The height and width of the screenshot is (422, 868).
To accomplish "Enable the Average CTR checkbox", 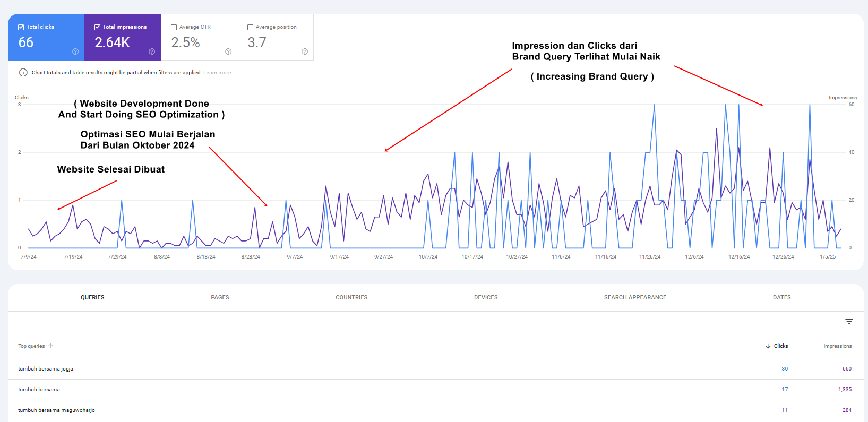I will (x=174, y=27).
